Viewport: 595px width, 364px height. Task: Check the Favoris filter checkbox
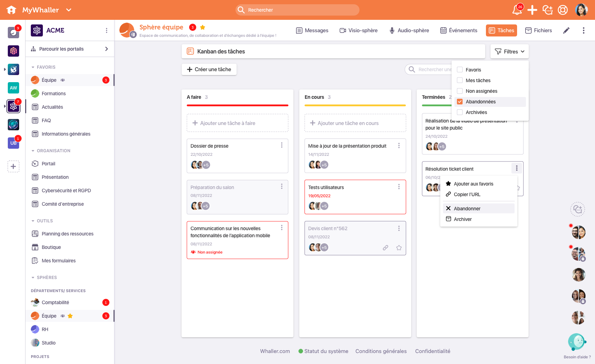coord(460,70)
